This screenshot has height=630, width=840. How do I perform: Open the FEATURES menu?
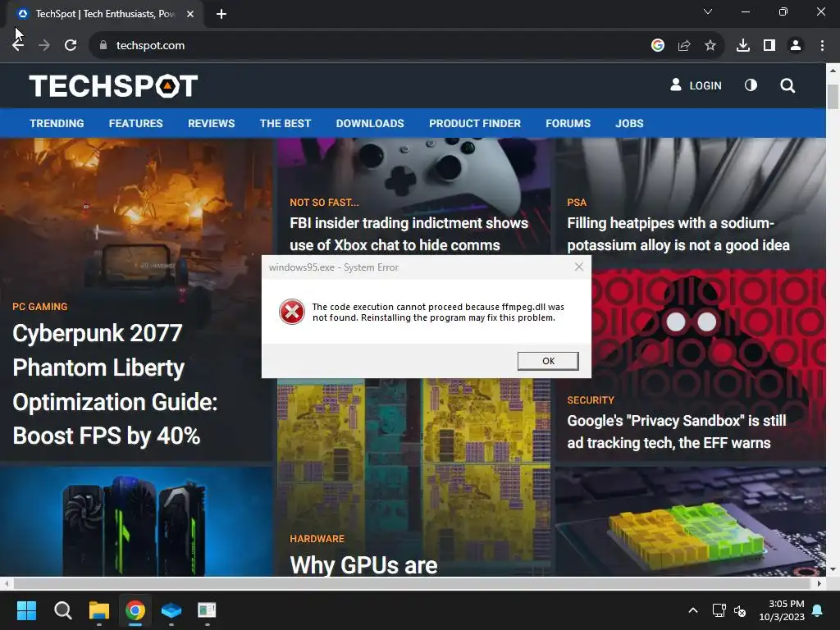tap(136, 123)
